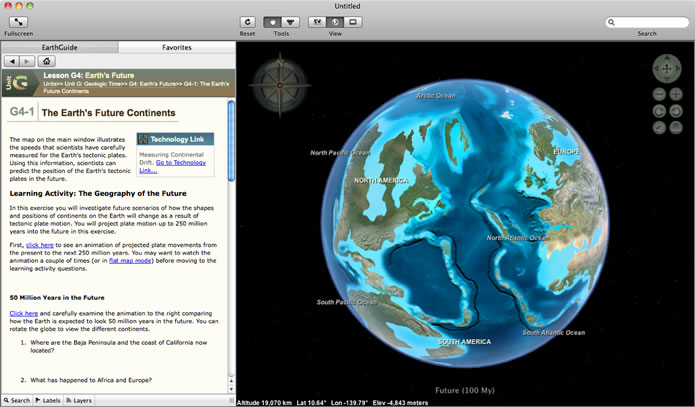Click the panel resize grip beside the Layers tab
This screenshot has height=407, width=695.
tap(231, 400)
